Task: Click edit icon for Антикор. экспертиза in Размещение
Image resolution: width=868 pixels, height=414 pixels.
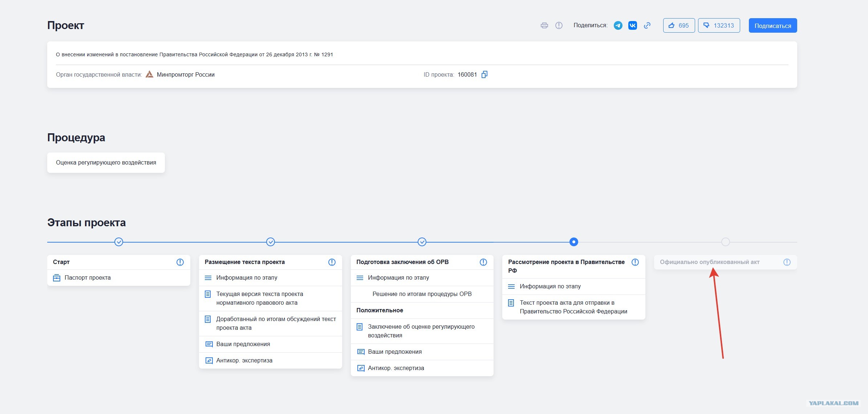Action: (209, 361)
